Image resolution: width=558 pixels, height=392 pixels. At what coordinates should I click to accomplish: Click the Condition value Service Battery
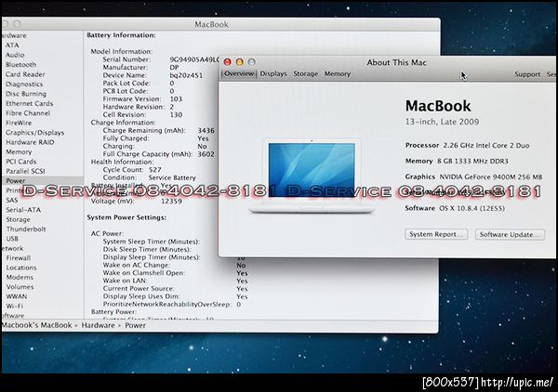[x=172, y=177]
